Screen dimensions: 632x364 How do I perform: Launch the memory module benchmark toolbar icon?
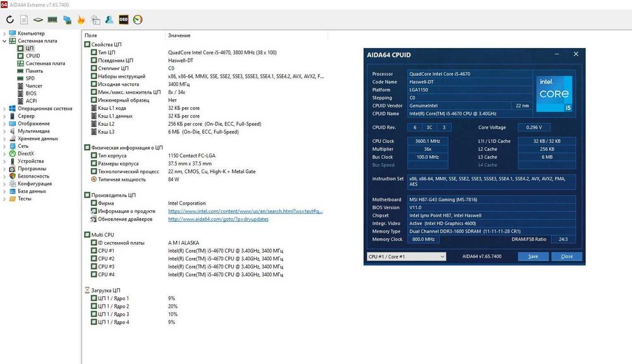[52, 20]
